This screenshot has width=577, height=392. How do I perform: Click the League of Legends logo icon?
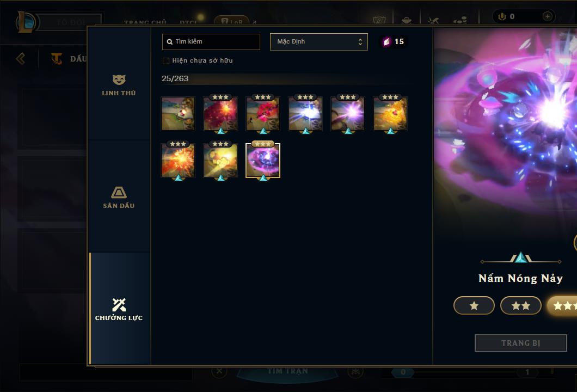pos(26,22)
